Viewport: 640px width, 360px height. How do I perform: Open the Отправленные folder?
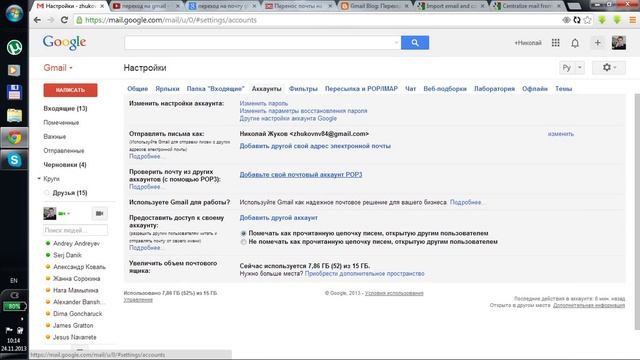point(64,151)
